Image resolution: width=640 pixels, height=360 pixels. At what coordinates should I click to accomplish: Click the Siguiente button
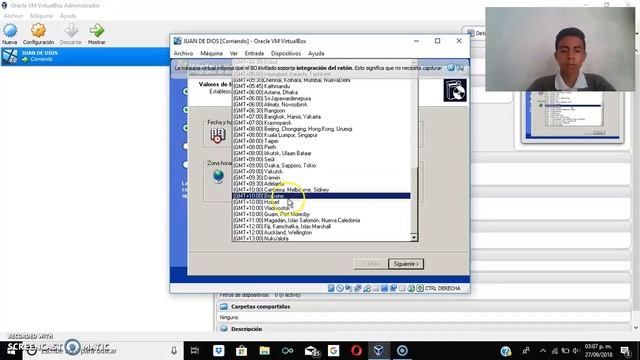(406, 264)
